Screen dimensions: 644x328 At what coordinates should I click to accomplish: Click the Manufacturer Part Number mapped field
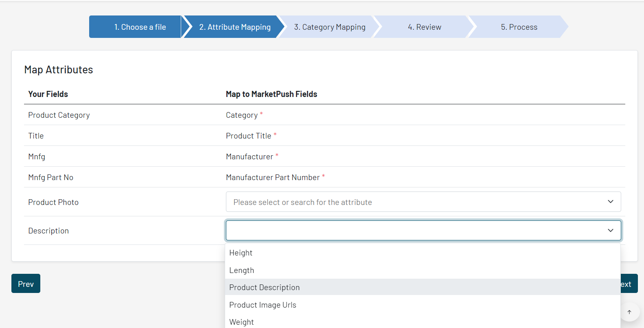[x=273, y=178]
